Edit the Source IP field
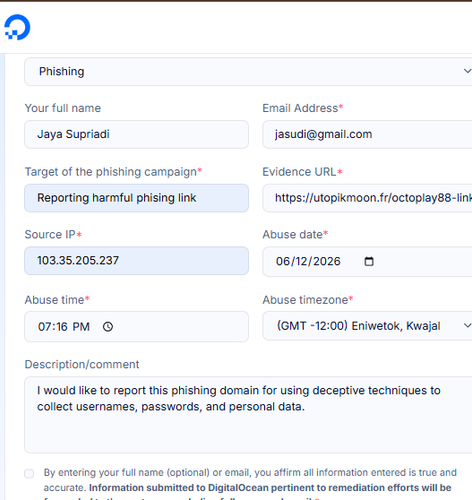This screenshot has width=472, height=500. [x=136, y=261]
